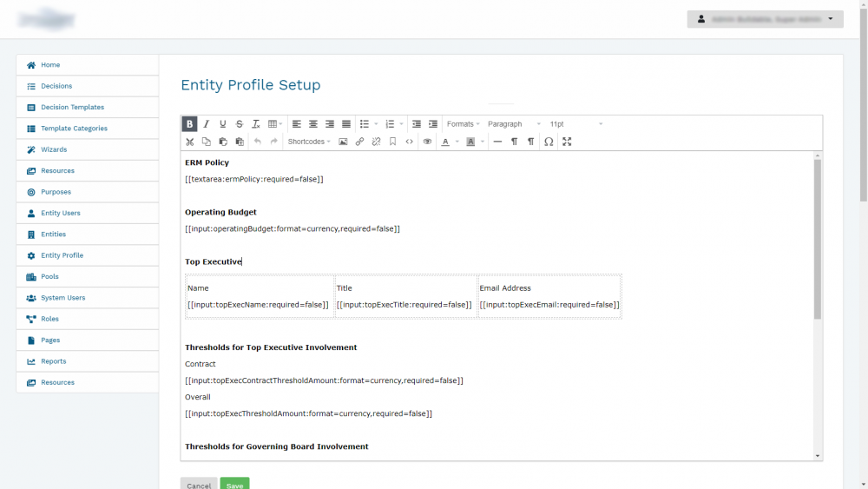
Task: Open Decision Templates in sidebar
Action: pos(72,108)
